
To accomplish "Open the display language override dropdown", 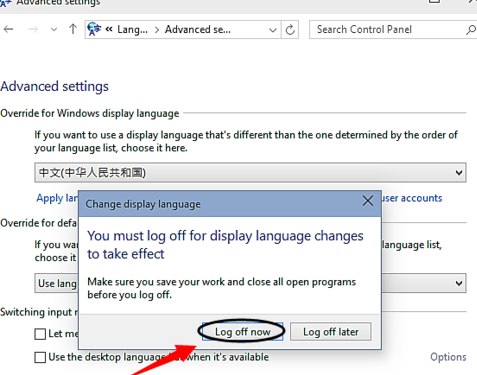I will click(x=250, y=173).
